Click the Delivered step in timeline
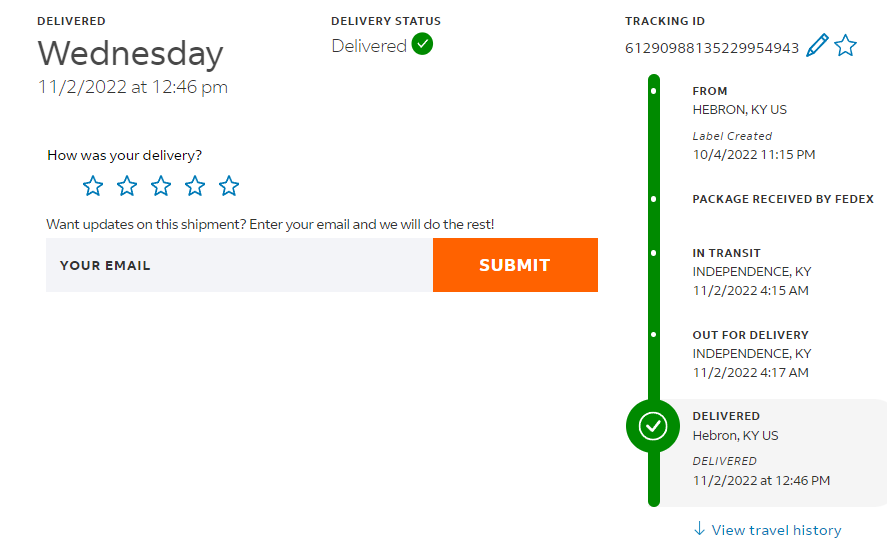 click(726, 416)
